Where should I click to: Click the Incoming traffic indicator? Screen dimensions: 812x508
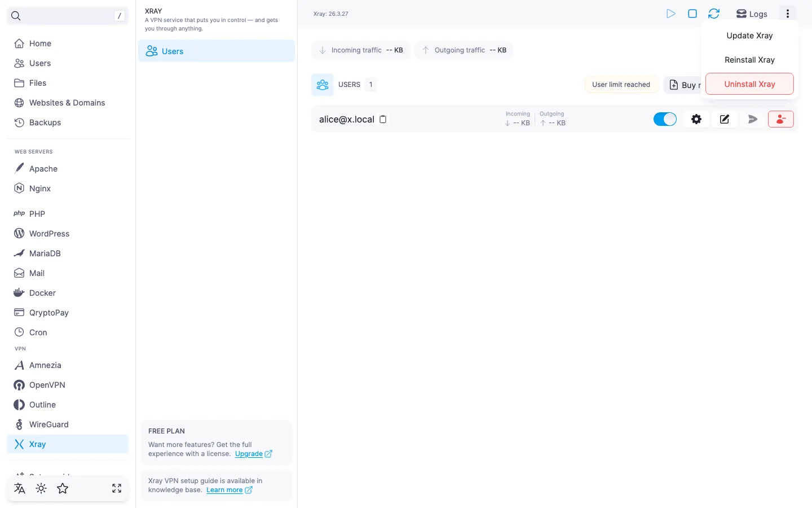pyautogui.click(x=361, y=50)
